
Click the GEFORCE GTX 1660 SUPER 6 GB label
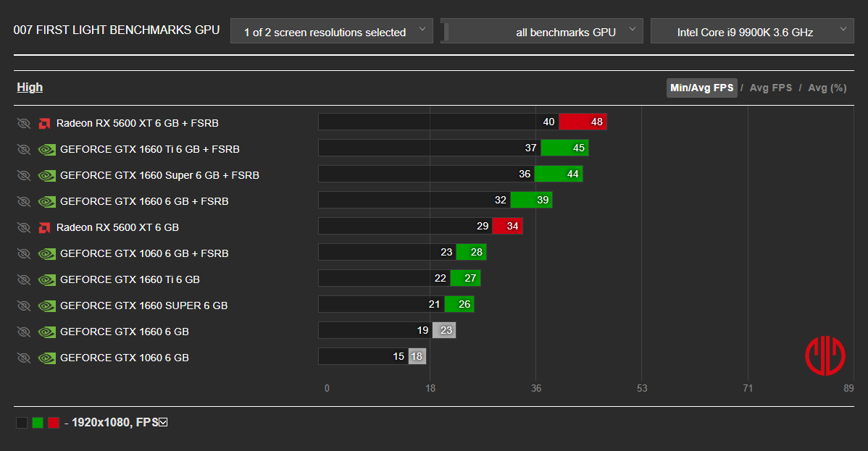(x=144, y=305)
